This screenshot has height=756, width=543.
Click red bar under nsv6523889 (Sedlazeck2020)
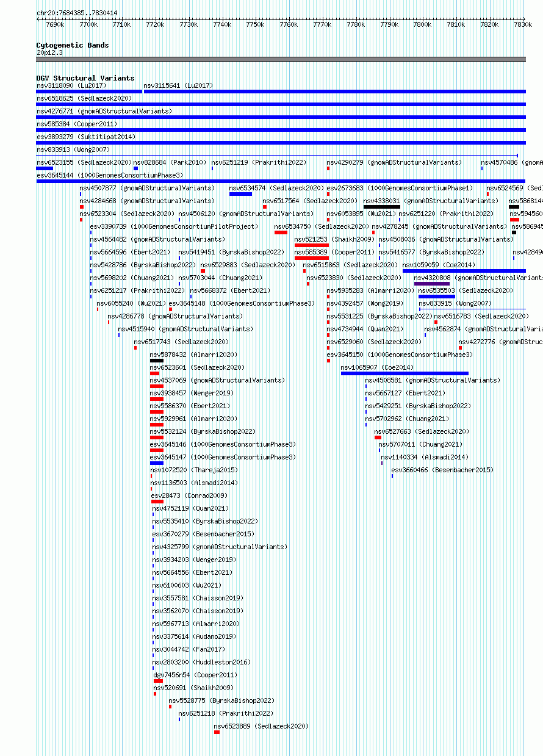(x=217, y=732)
